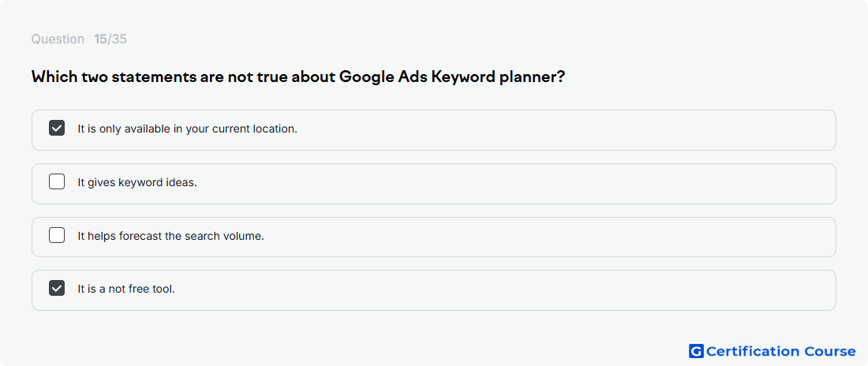This screenshot has height=366, width=868.
Task: Click empty space in the keyword ideas card
Action: 498,184
